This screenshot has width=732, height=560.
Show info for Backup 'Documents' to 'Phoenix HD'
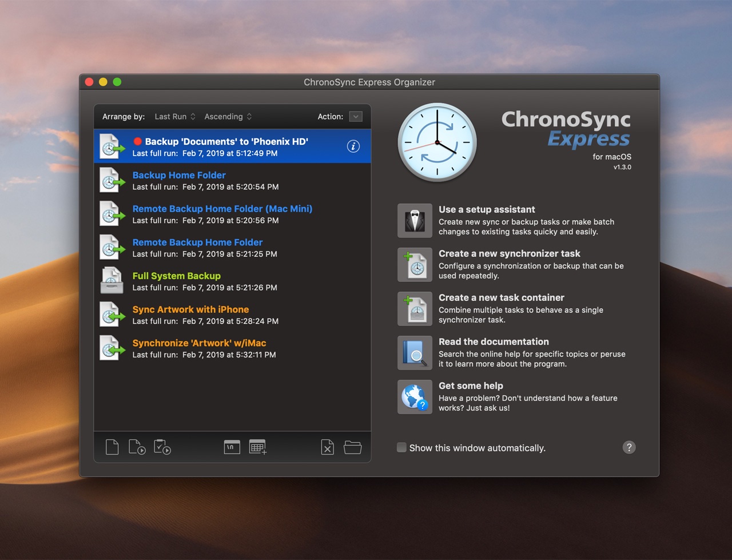[353, 146]
